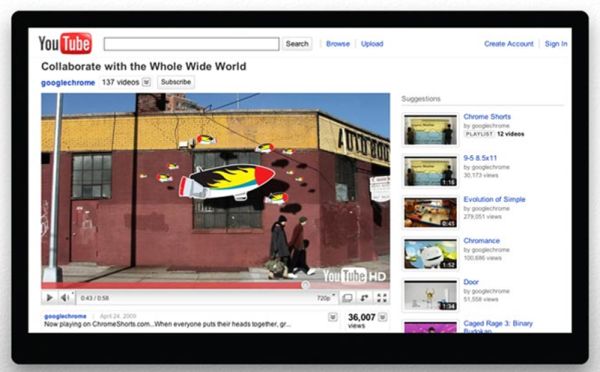Open the Browse link

pyautogui.click(x=338, y=44)
